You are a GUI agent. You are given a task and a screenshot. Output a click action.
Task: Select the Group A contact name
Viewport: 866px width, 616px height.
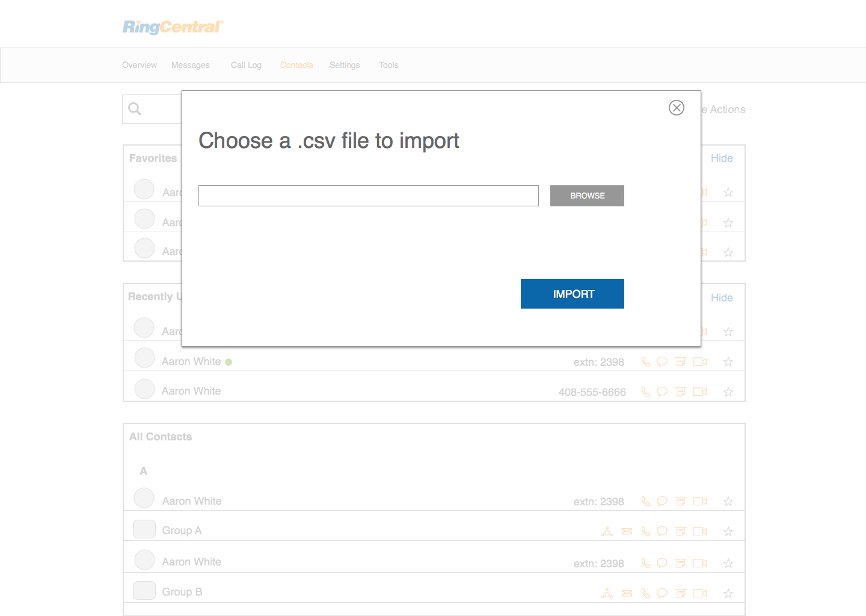[182, 531]
